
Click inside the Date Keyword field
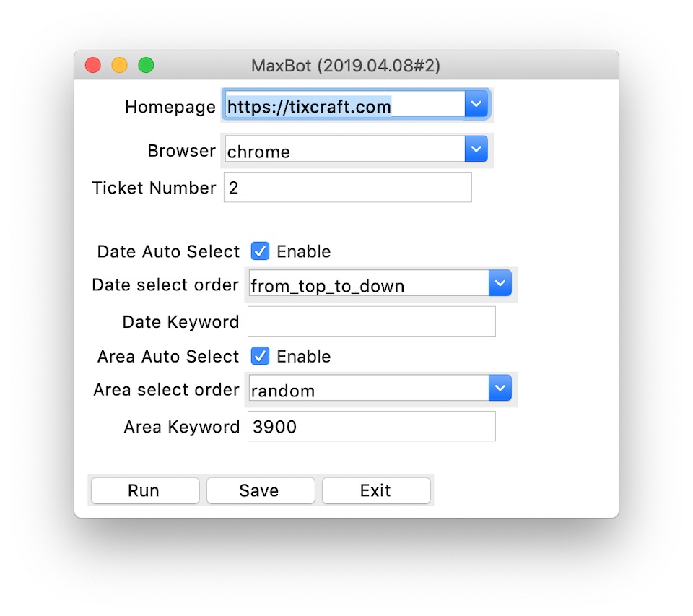[x=371, y=321]
